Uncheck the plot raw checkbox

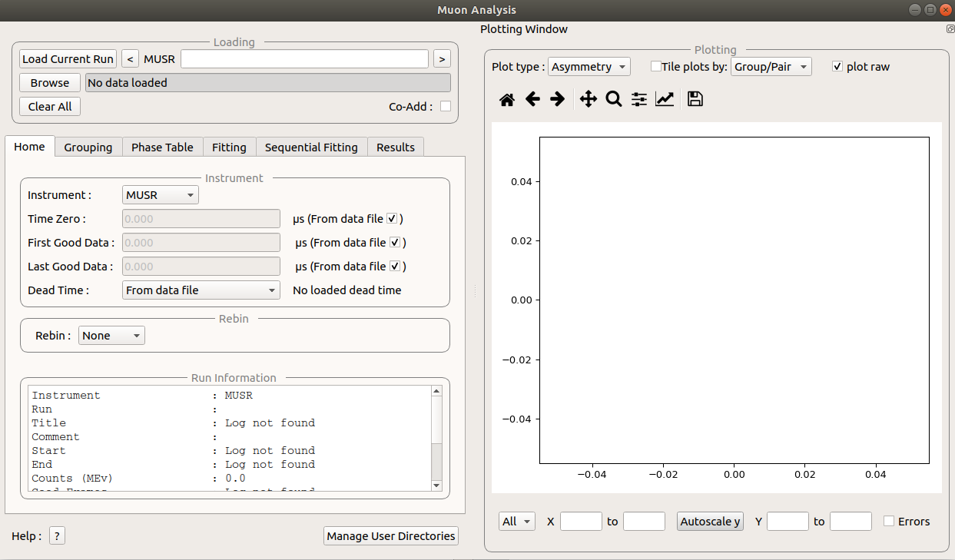click(837, 67)
